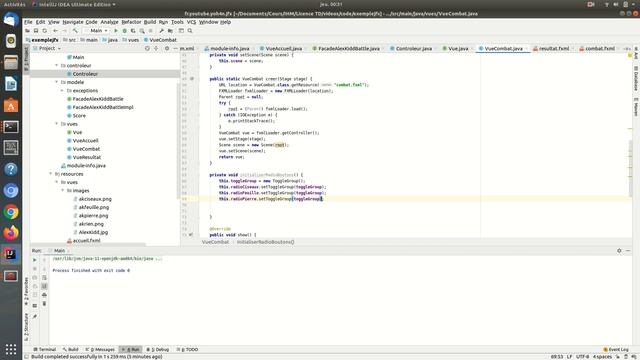640x360 pixels.
Task: Select VueResultat in the project tree
Action: point(87,157)
